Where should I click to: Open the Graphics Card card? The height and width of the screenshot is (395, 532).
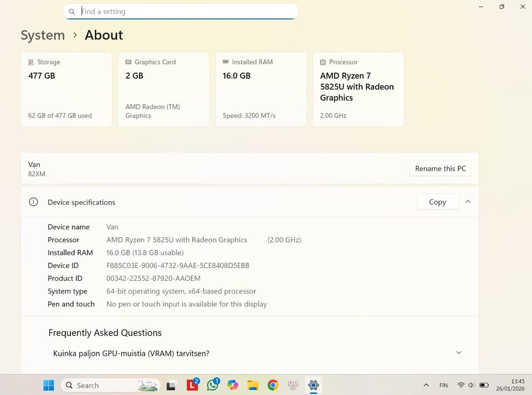click(163, 90)
